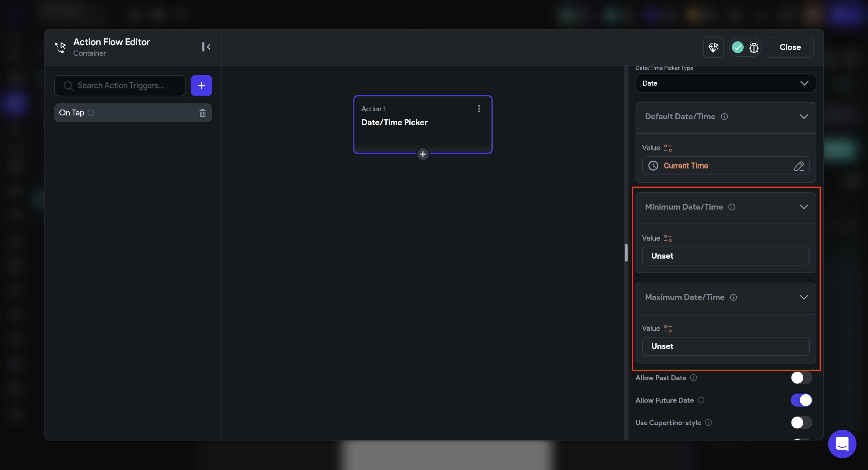Open variable settings for Minimum Date/Time value

click(667, 238)
